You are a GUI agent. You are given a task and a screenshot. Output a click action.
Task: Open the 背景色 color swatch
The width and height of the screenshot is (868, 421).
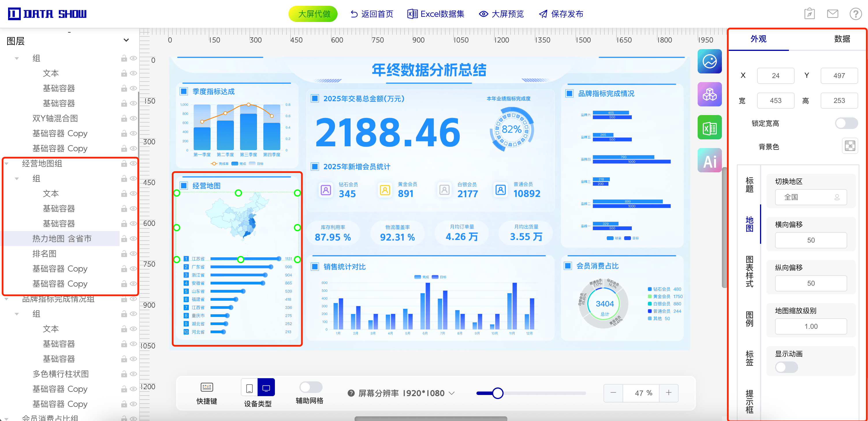tap(850, 146)
